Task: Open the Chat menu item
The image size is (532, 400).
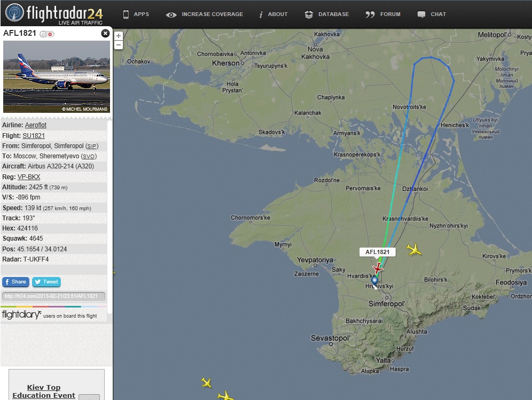Action: (432, 14)
